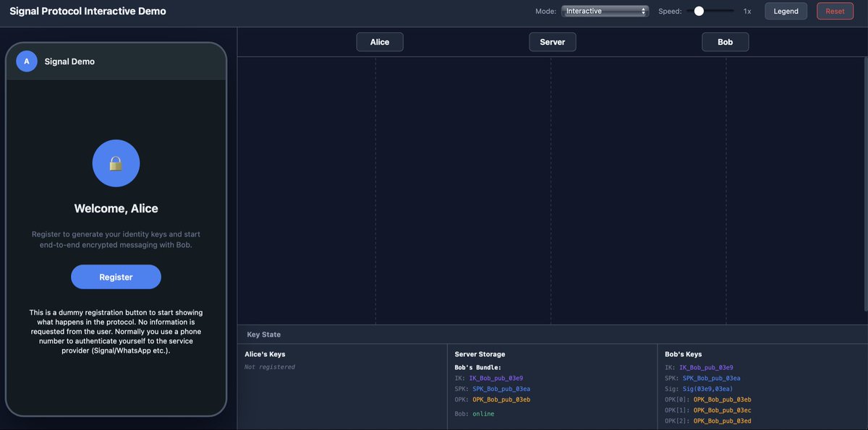Open the Legend panel

tap(786, 11)
